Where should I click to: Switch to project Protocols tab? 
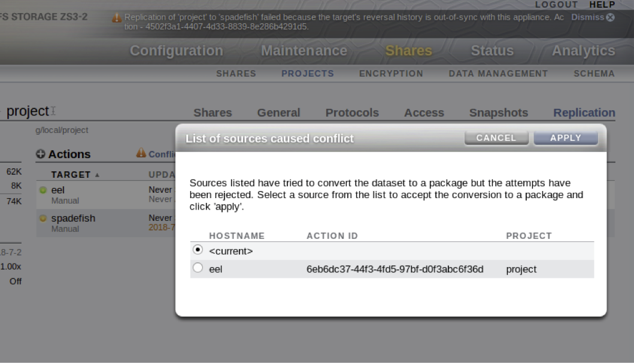(352, 113)
